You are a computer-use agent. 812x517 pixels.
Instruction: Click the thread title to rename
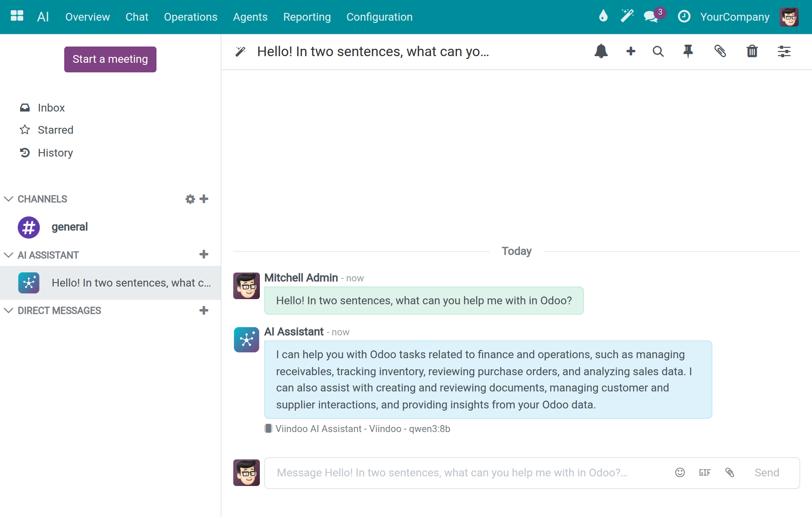click(373, 51)
